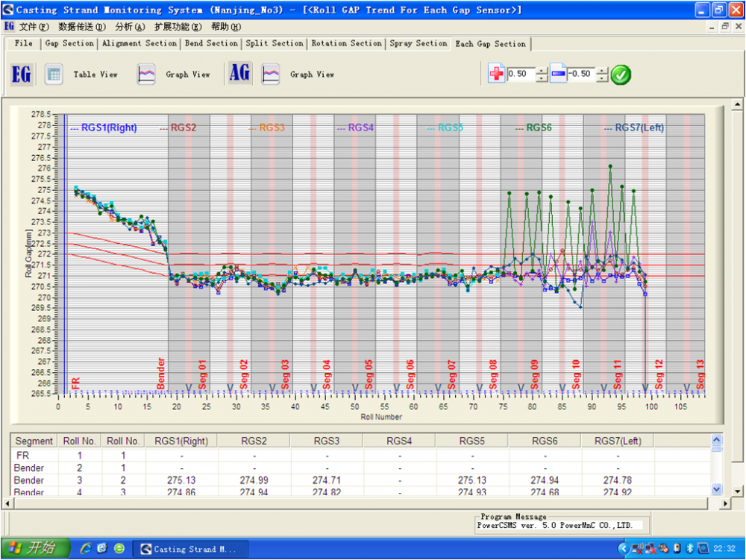Click RGS6 legend label in chart
This screenshot has height=560, width=746.
tap(539, 128)
